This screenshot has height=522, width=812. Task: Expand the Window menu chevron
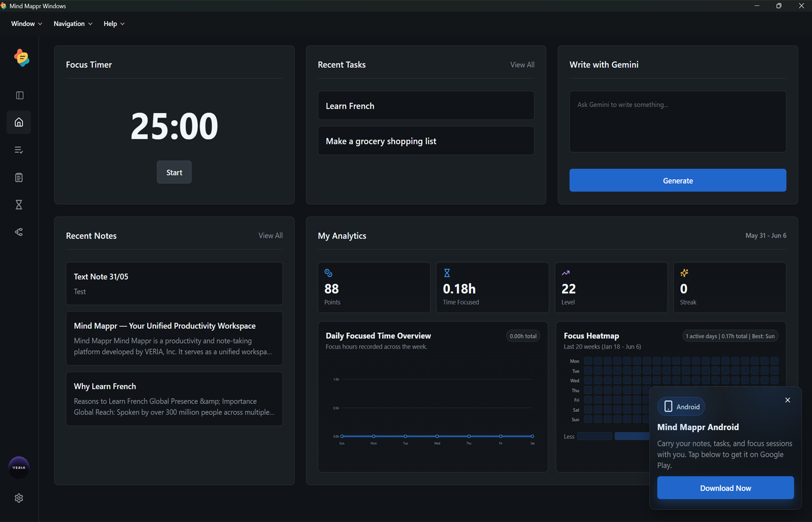point(40,24)
